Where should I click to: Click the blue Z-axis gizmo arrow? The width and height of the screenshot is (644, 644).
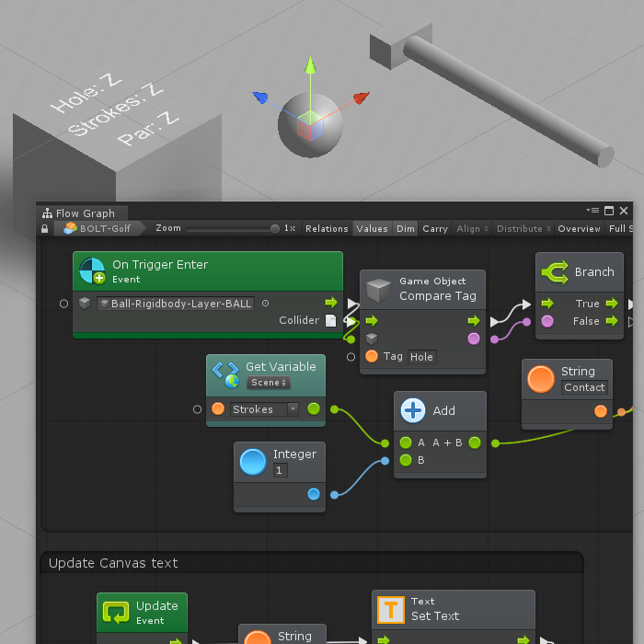(260, 98)
